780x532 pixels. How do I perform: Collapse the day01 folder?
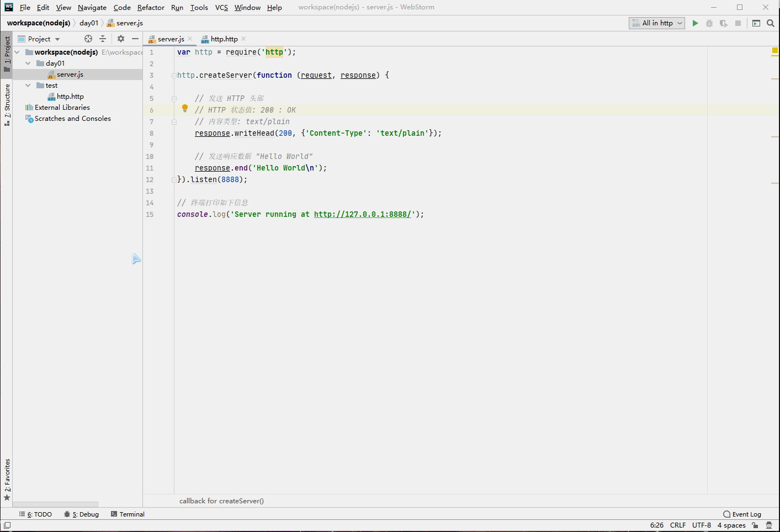(x=28, y=63)
